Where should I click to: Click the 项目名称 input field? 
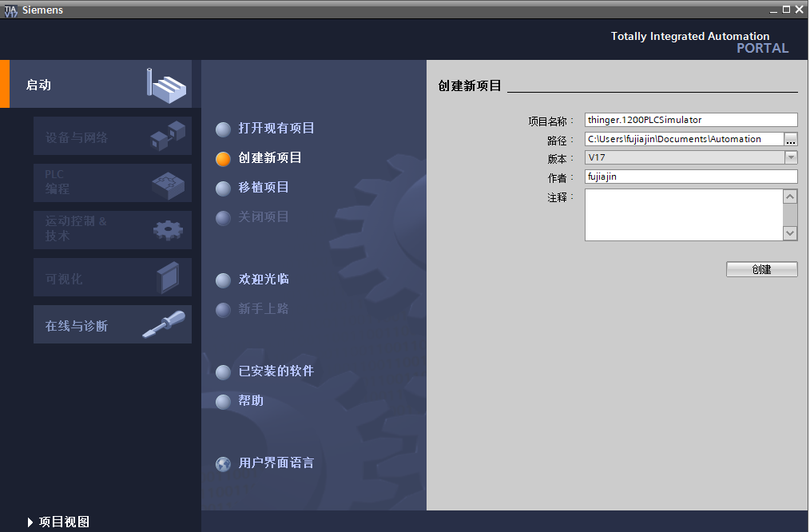pyautogui.click(x=691, y=120)
